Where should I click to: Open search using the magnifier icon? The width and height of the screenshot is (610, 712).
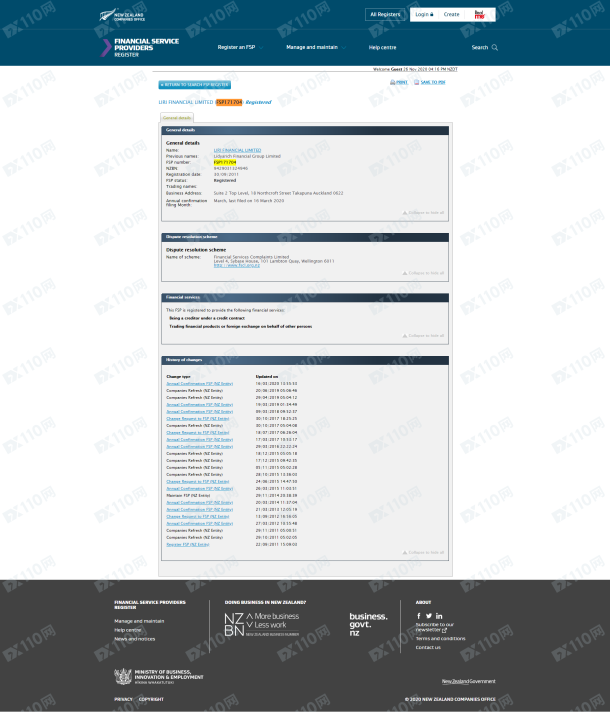(x=495, y=47)
